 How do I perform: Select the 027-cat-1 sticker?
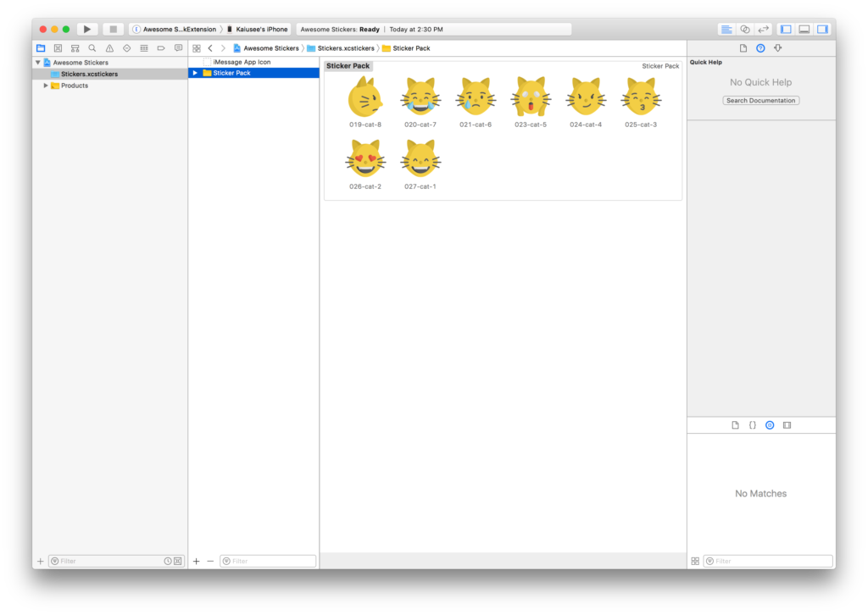420,164
